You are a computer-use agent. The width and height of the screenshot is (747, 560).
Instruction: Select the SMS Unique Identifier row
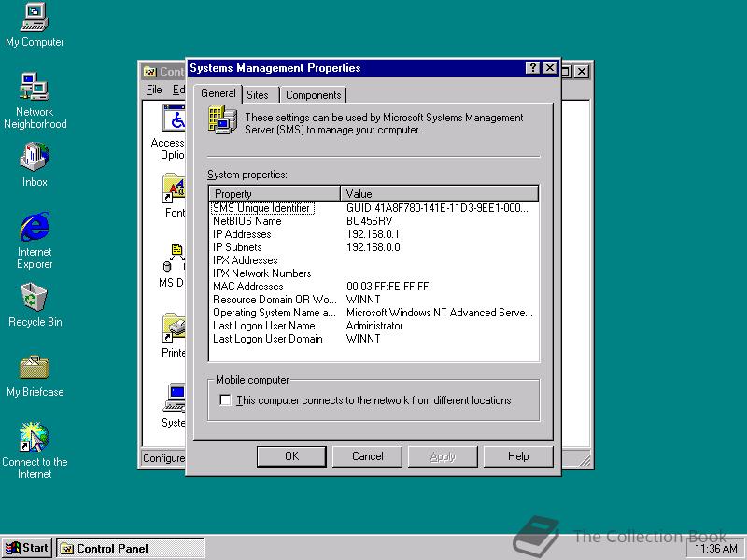[374, 208]
